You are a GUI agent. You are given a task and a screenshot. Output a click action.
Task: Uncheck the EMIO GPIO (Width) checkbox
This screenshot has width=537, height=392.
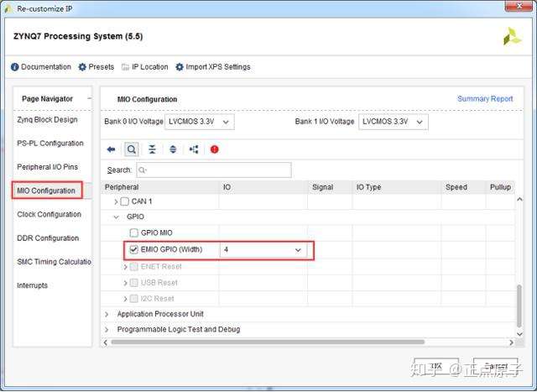click(133, 249)
